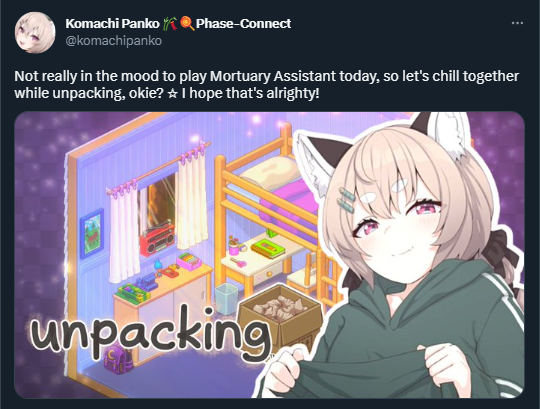Click the tweet text about Mortuary Assistant

(x=266, y=84)
